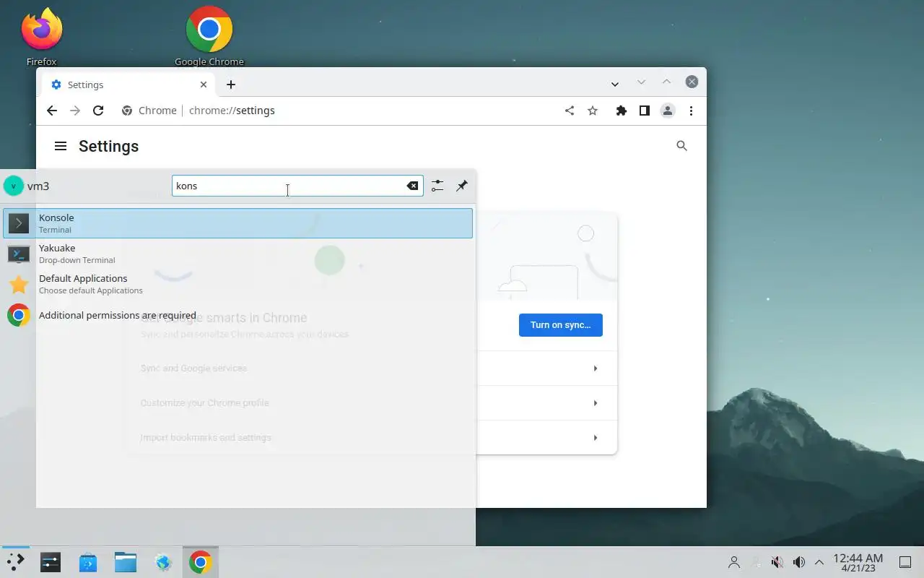Open the volume tray icon

point(798,562)
